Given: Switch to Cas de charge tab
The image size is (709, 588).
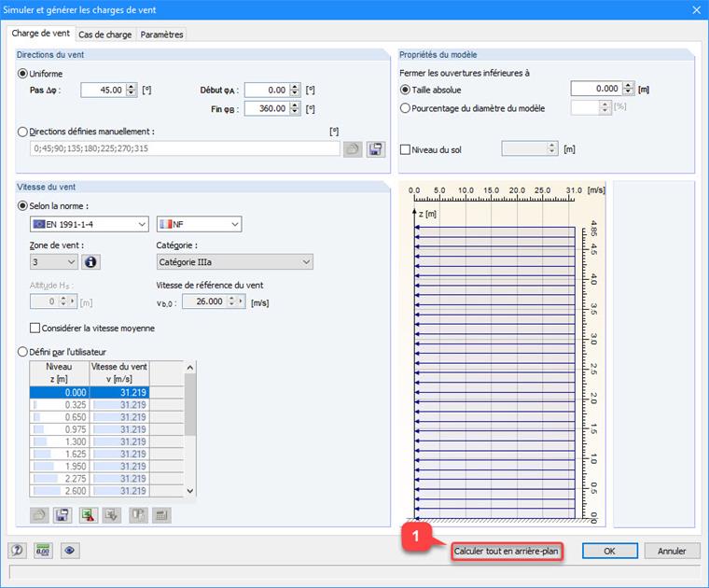Looking at the screenshot, I should tap(104, 35).
